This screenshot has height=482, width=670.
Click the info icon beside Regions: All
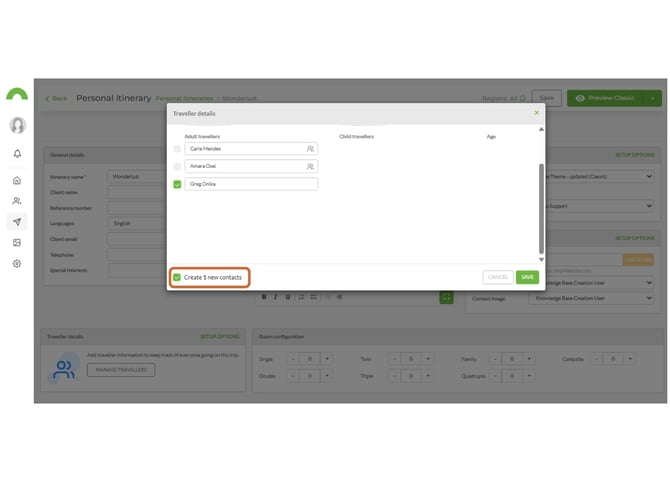pyautogui.click(x=522, y=98)
